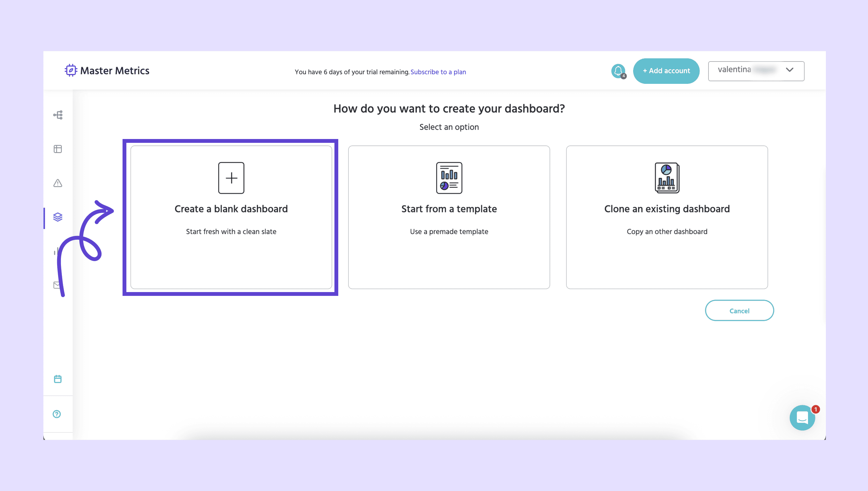Viewport: 868px width, 491px height.
Task: Click the clone dashboard chart icon
Action: click(x=667, y=178)
